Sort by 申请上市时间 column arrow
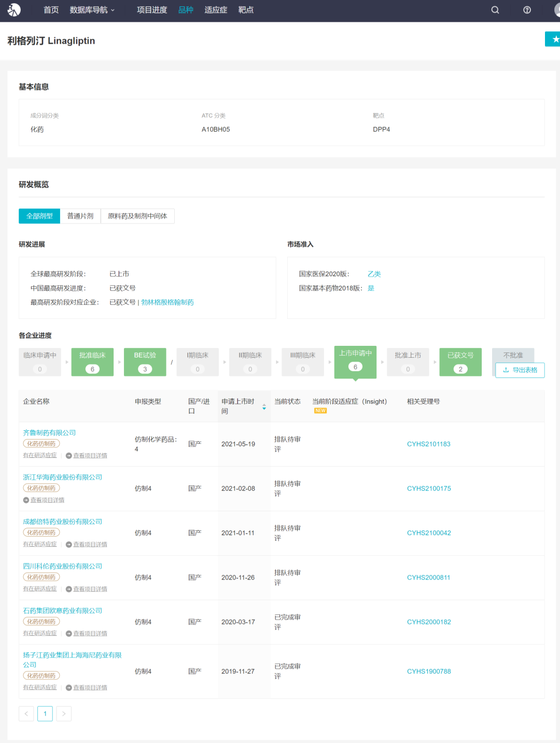Viewport: 560px width, 743px height. click(264, 407)
